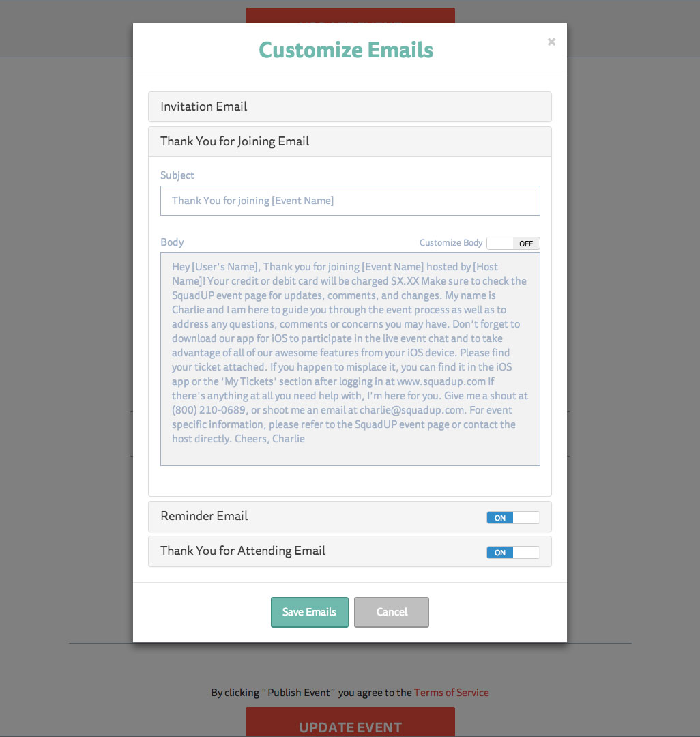Screen dimensions: 700x737
Task: Expand the Invitation Email section
Action: click(349, 106)
